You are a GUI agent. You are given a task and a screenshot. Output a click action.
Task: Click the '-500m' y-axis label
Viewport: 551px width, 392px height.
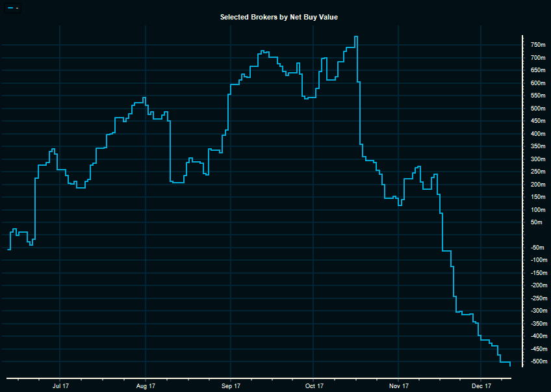point(537,361)
